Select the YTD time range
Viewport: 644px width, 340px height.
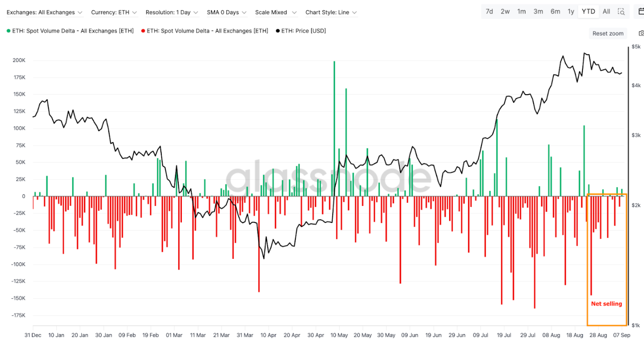click(588, 12)
